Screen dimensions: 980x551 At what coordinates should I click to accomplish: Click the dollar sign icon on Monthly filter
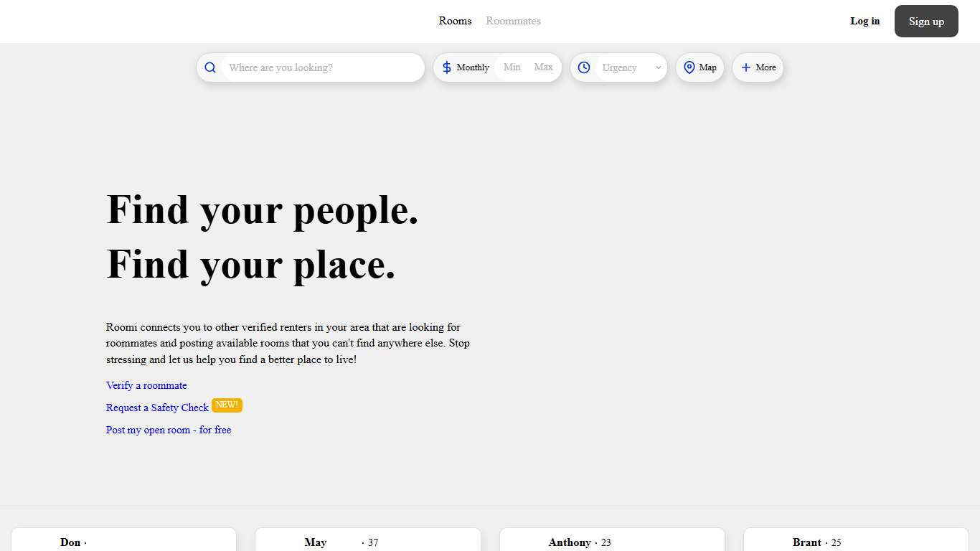tap(446, 67)
